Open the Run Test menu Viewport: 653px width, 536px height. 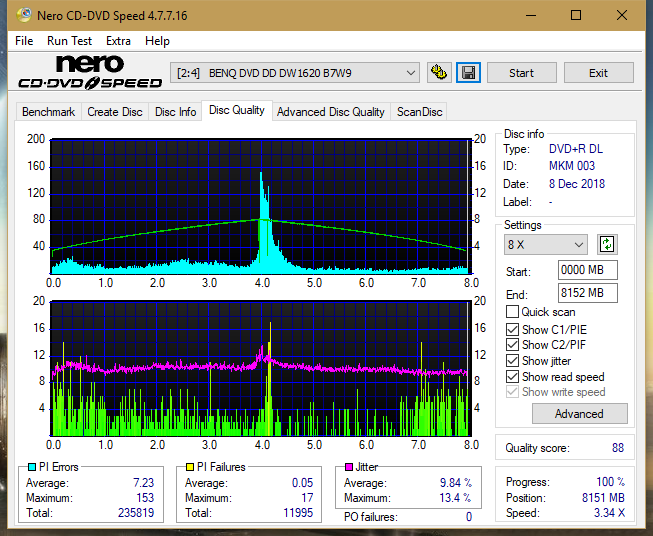69,41
